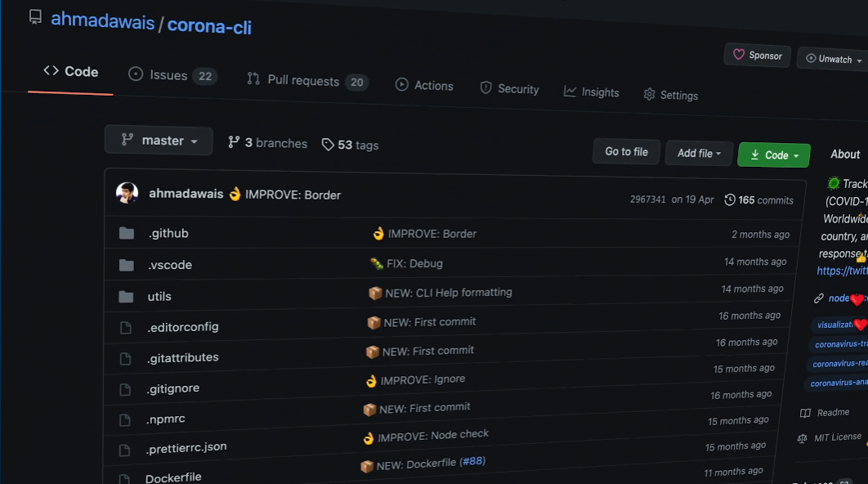Viewport: 868px width, 484px height.
Task: Open the corona-cli repository link
Action: pyautogui.click(x=209, y=26)
